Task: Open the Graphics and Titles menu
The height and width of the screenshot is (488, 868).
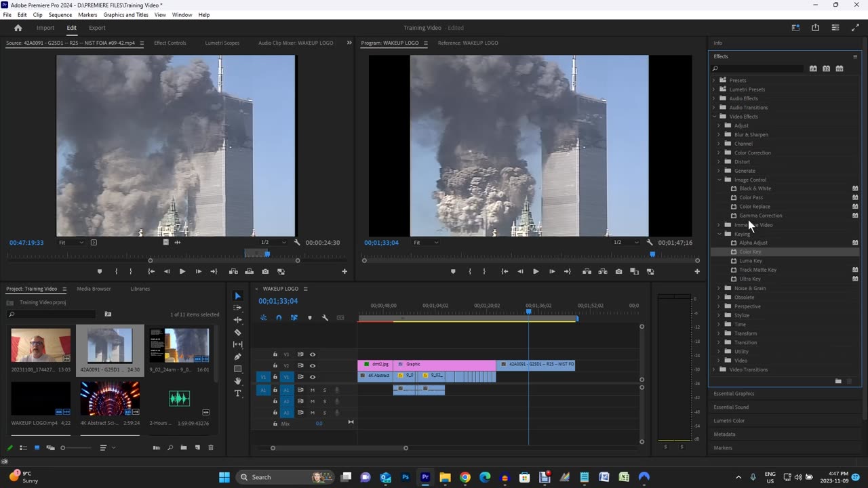Action: pyautogui.click(x=126, y=14)
